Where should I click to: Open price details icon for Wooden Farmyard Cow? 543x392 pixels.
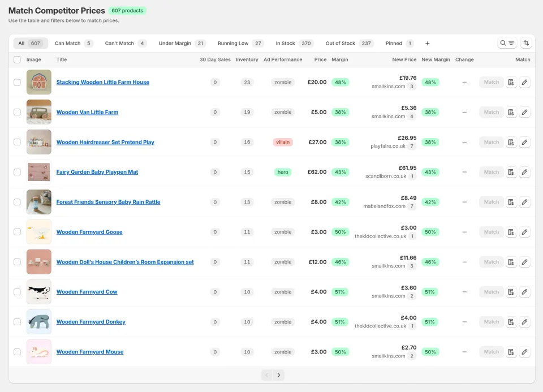[511, 292]
